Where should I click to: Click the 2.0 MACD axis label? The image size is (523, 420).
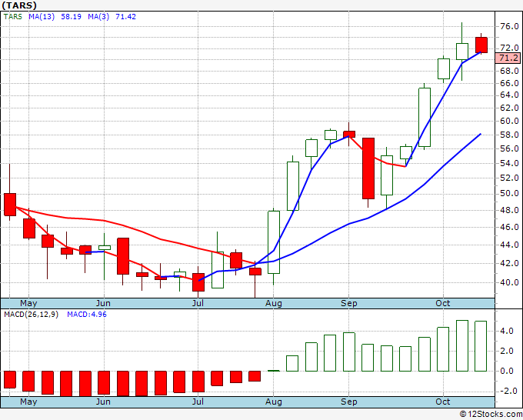pyautogui.click(x=506, y=351)
